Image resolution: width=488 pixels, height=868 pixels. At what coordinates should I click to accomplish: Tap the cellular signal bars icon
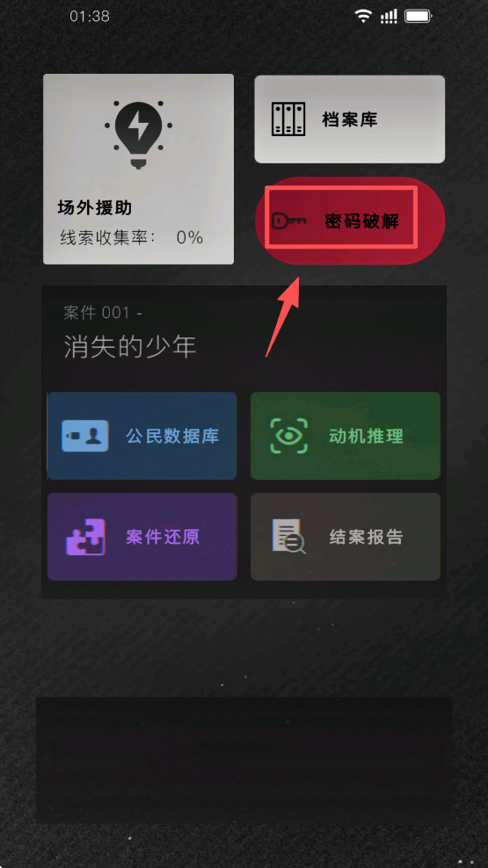pyautogui.click(x=390, y=16)
